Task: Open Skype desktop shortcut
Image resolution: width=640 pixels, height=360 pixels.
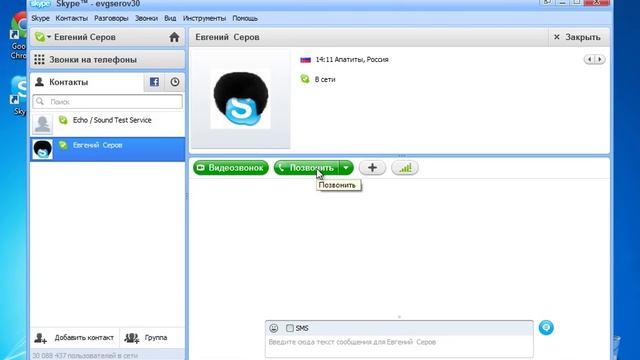Action: pyautogui.click(x=19, y=96)
